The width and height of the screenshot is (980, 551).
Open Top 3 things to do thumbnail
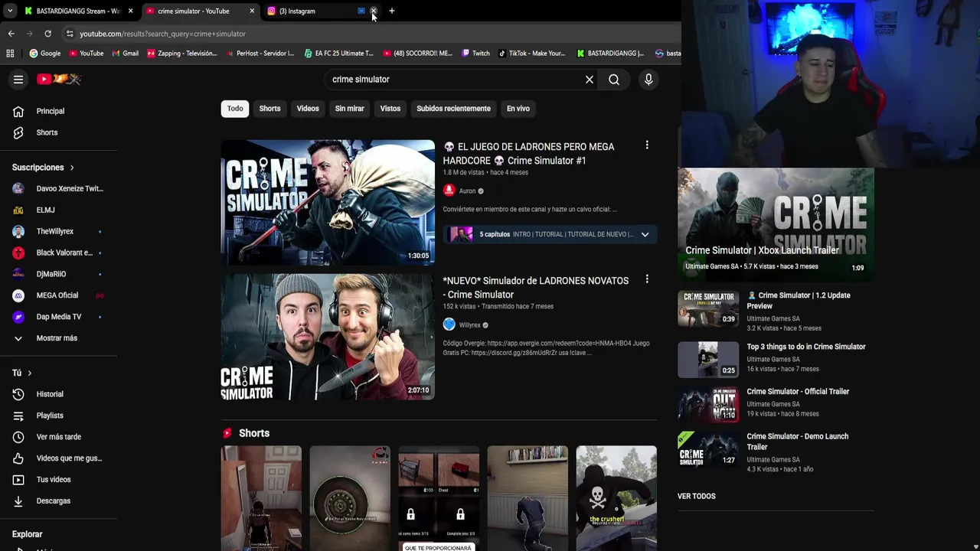708,360
